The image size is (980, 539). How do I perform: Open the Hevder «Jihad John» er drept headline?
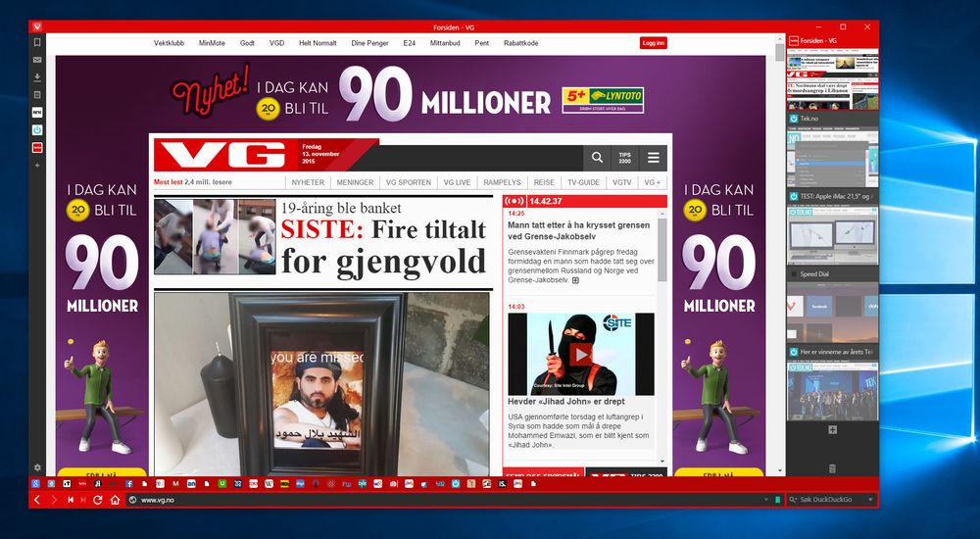point(565,402)
